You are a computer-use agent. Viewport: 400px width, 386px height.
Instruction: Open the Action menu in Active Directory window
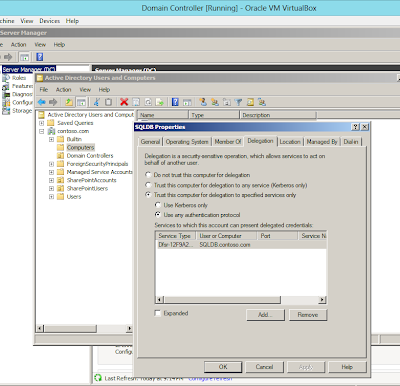point(63,90)
